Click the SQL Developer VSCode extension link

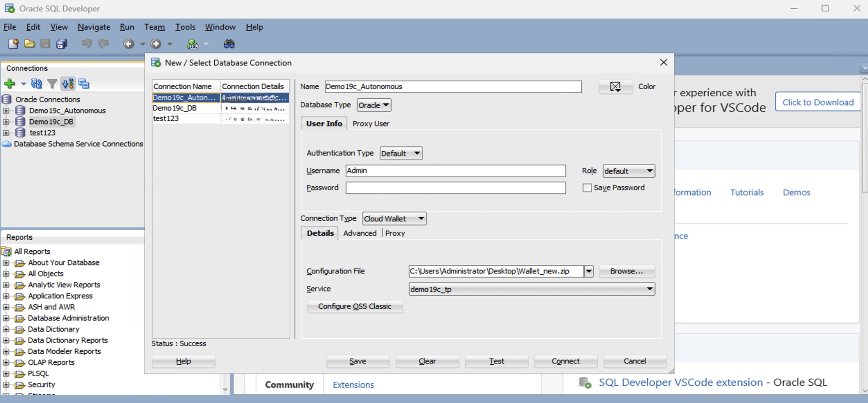pyautogui.click(x=680, y=382)
